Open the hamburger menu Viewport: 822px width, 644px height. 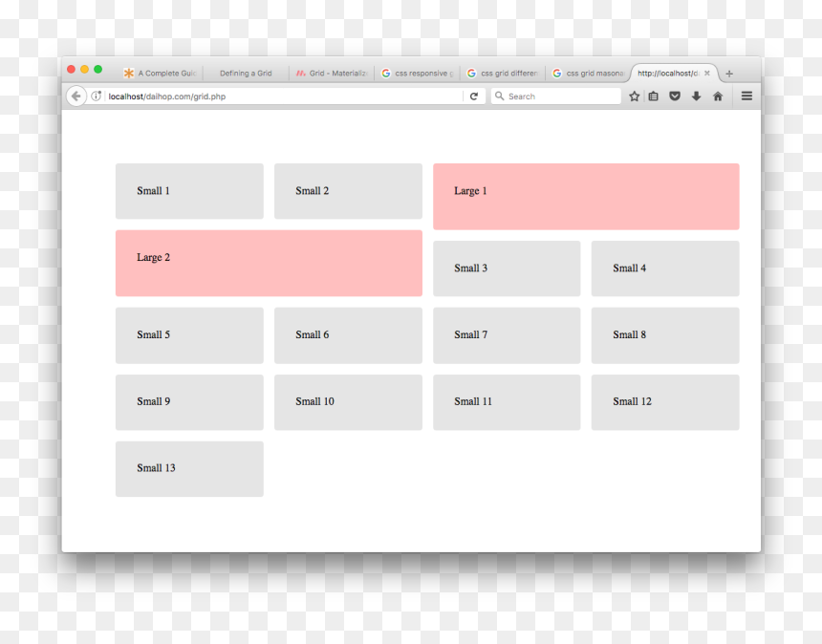(x=746, y=96)
